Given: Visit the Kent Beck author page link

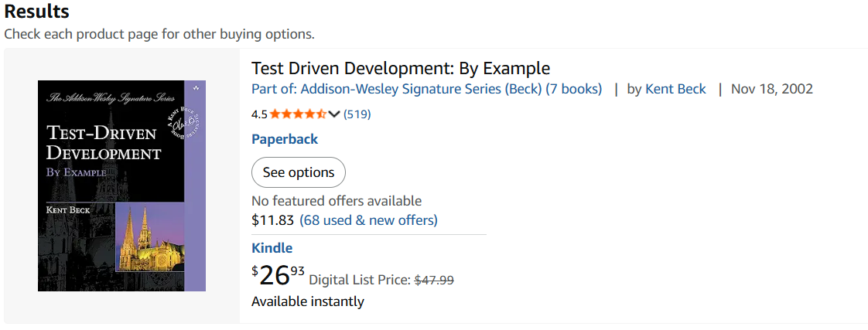Looking at the screenshot, I should (x=675, y=89).
